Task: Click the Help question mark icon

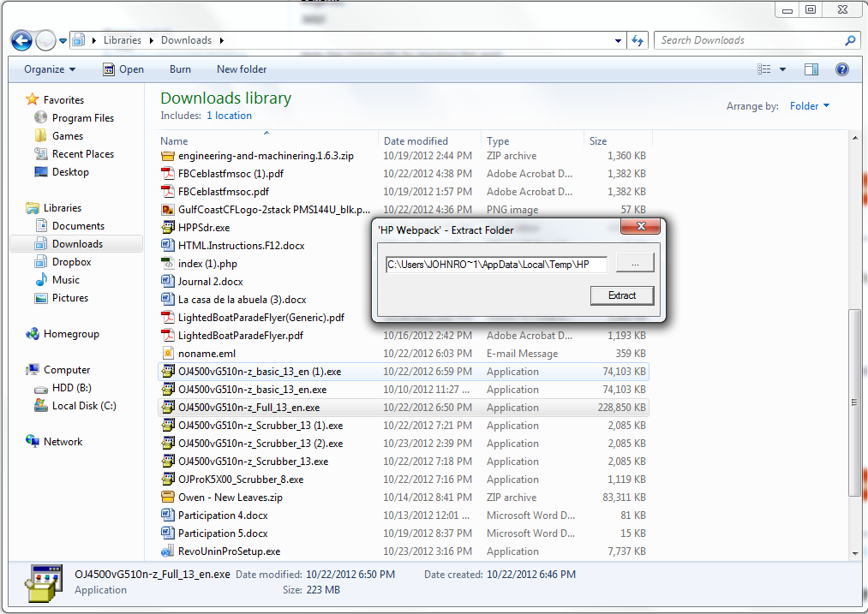Action: click(x=842, y=69)
